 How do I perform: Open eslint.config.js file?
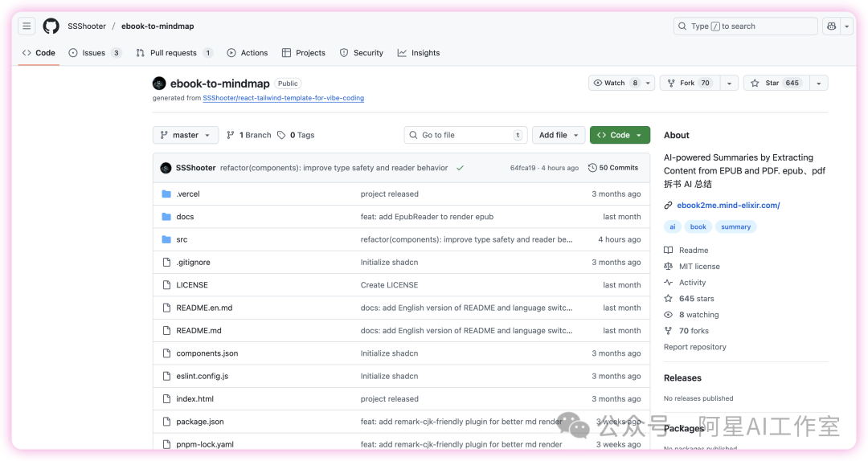point(202,376)
